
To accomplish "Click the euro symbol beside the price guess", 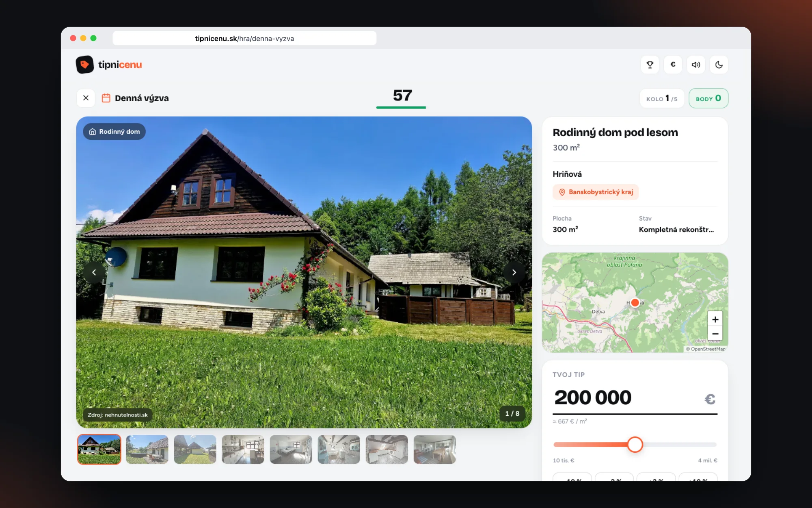I will click(710, 399).
